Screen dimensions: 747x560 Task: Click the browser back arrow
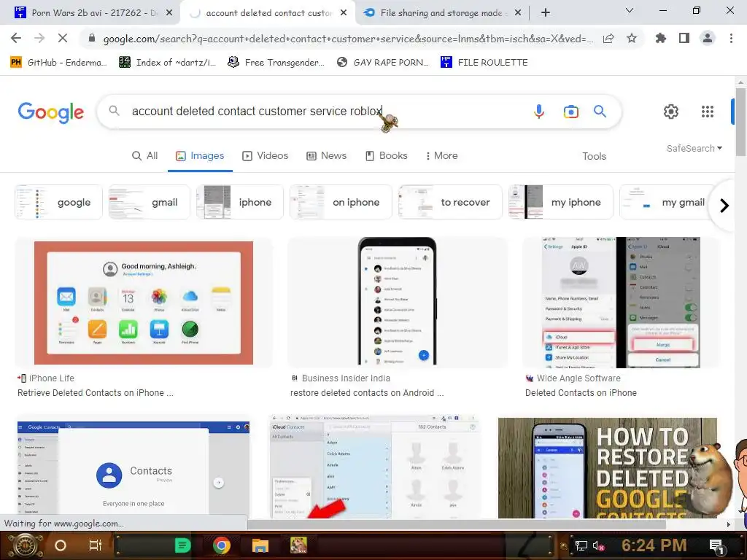pyautogui.click(x=16, y=38)
